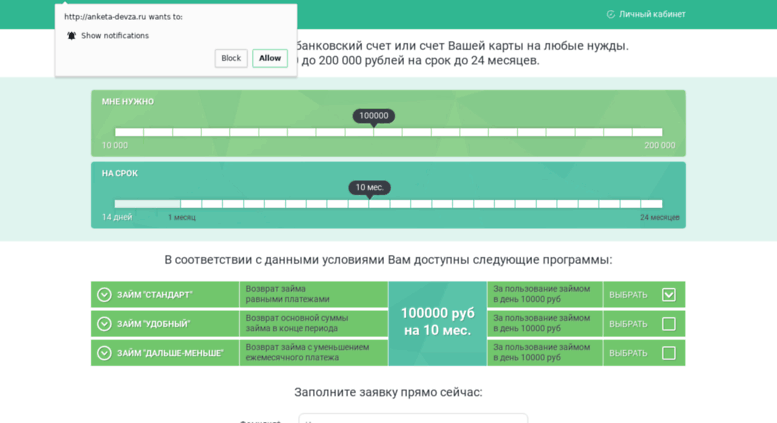
Task: Click the Заполните заявку прямо сейчас heading
Action: [388, 392]
